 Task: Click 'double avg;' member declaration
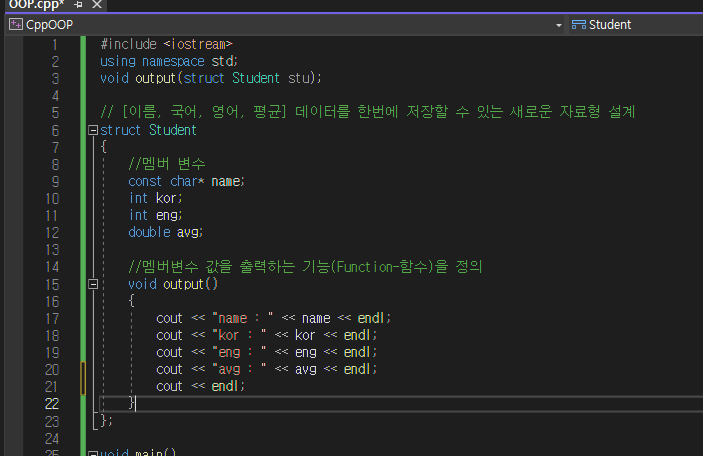click(165, 233)
